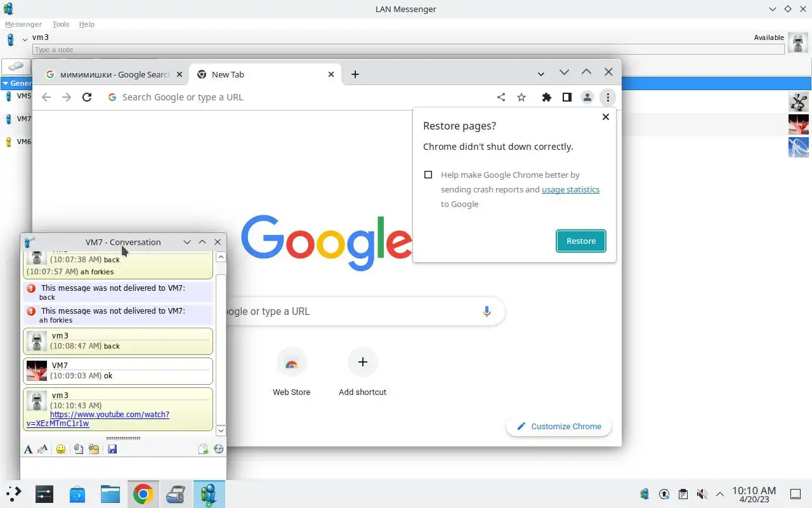Open the Messenger menu
The height and width of the screenshot is (508, 812).
[x=23, y=24]
